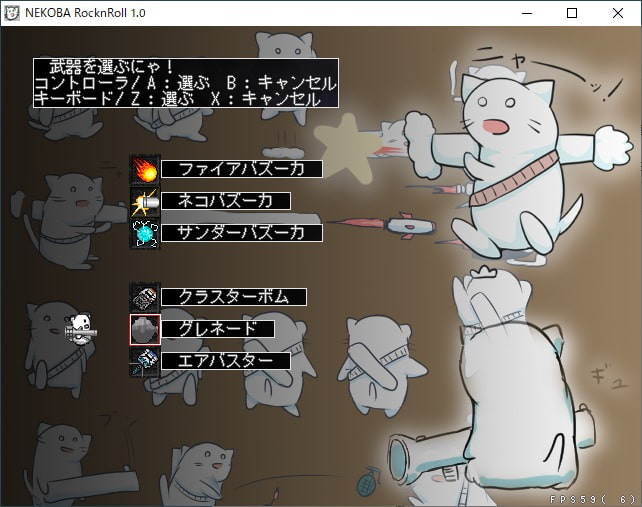Click the 武器を選ぶにゃ! instruction box
The image size is (642, 507).
click(186, 83)
